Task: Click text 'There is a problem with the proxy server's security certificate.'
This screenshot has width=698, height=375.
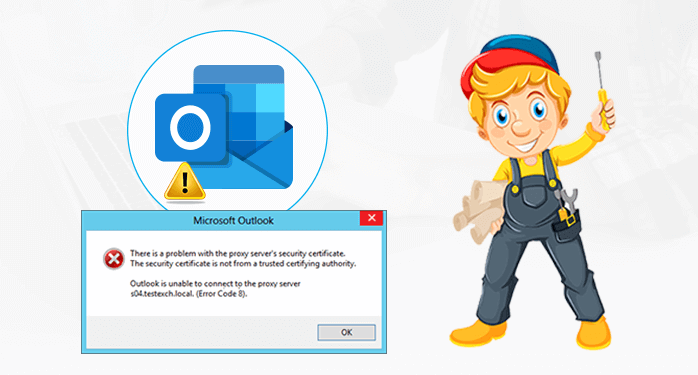Action: tap(238, 253)
